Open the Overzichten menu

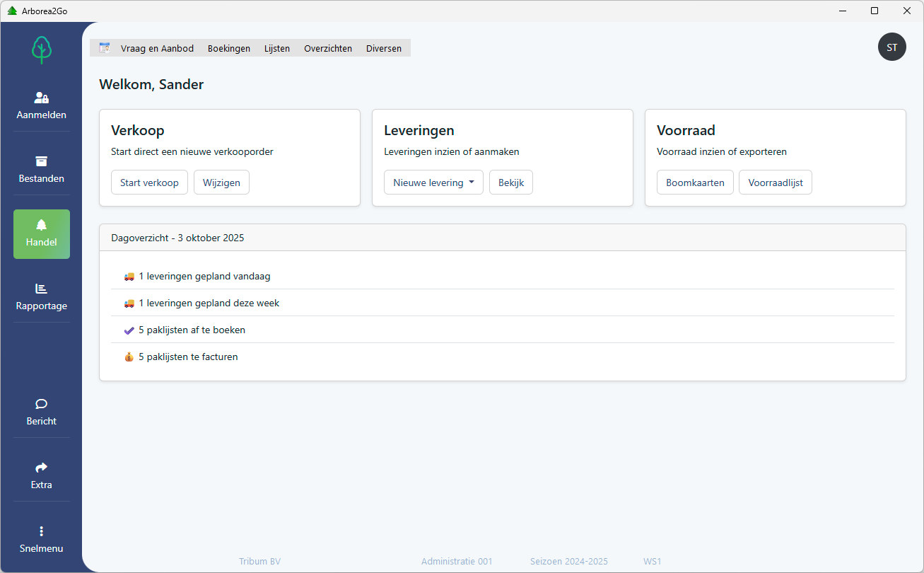coord(328,49)
